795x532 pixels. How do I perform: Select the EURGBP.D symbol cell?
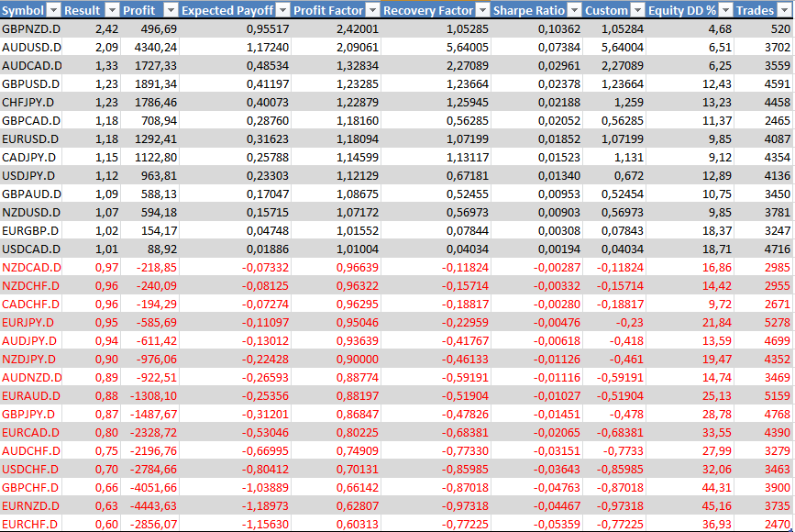pyautogui.click(x=31, y=230)
